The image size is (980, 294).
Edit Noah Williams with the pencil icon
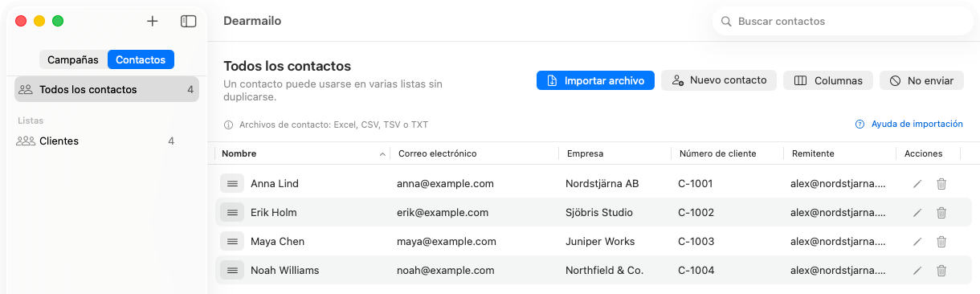point(917,270)
